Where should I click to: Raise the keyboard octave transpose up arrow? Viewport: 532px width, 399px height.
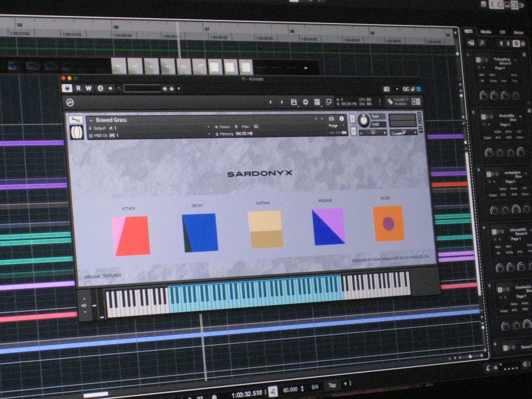pyautogui.click(x=83, y=298)
